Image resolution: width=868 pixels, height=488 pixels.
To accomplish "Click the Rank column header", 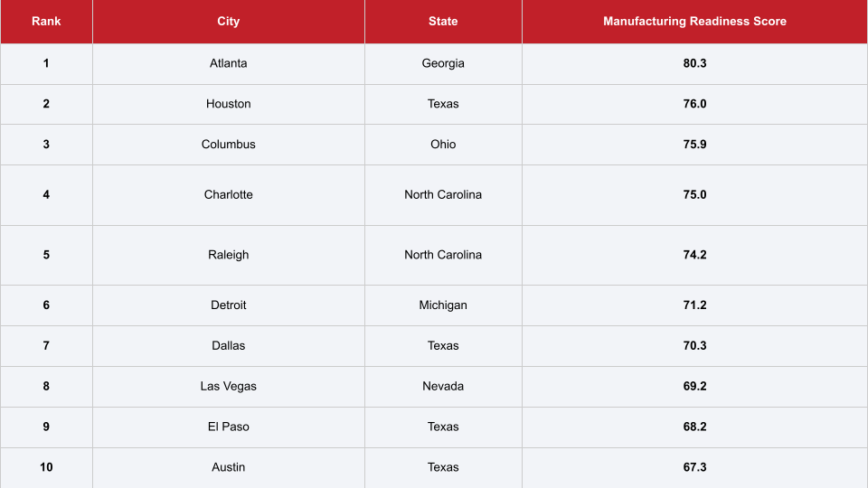I will (46, 22).
